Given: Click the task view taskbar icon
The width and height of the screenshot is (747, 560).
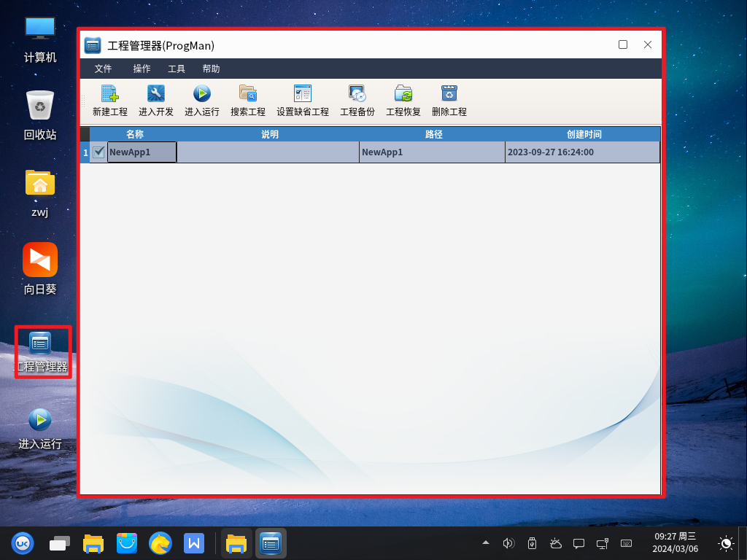Looking at the screenshot, I should [x=60, y=543].
